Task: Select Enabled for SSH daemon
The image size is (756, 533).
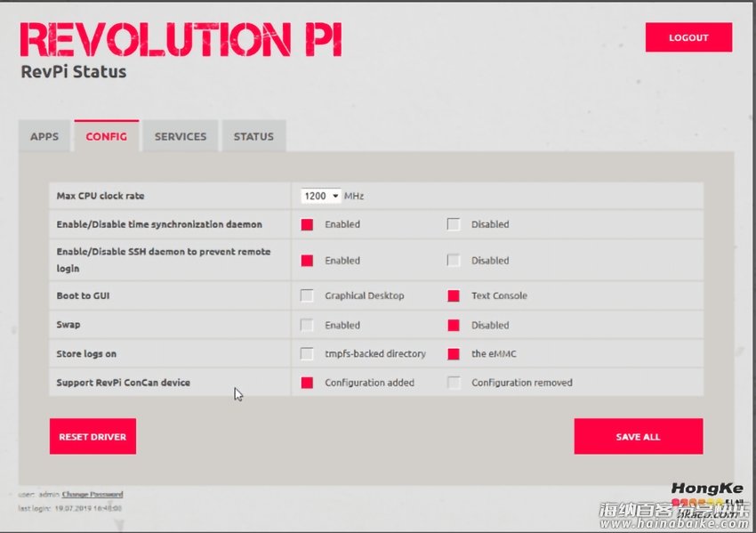Action: point(307,261)
